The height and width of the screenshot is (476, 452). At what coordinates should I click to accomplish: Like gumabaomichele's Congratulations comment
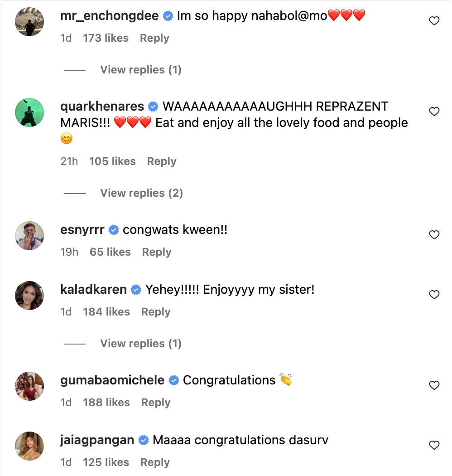coord(434,385)
